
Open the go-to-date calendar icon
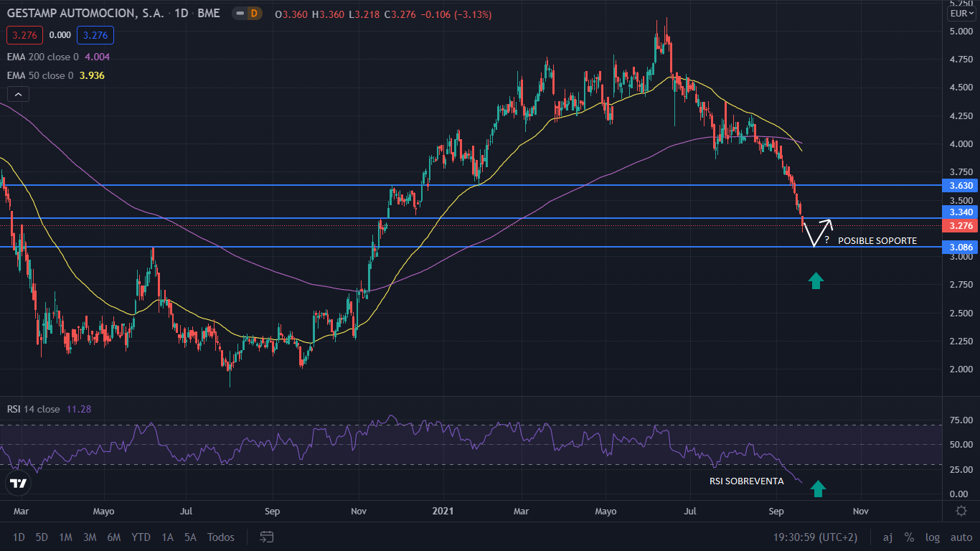pyautogui.click(x=267, y=537)
